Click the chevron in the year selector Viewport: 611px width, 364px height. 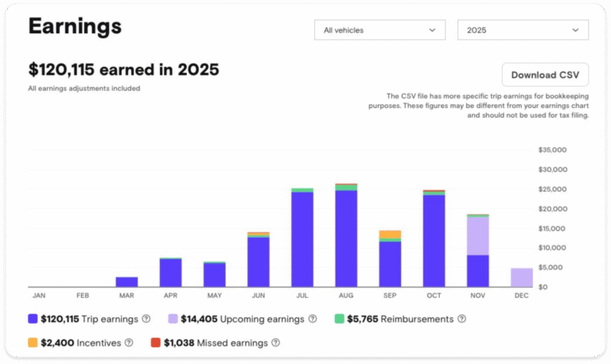point(575,30)
